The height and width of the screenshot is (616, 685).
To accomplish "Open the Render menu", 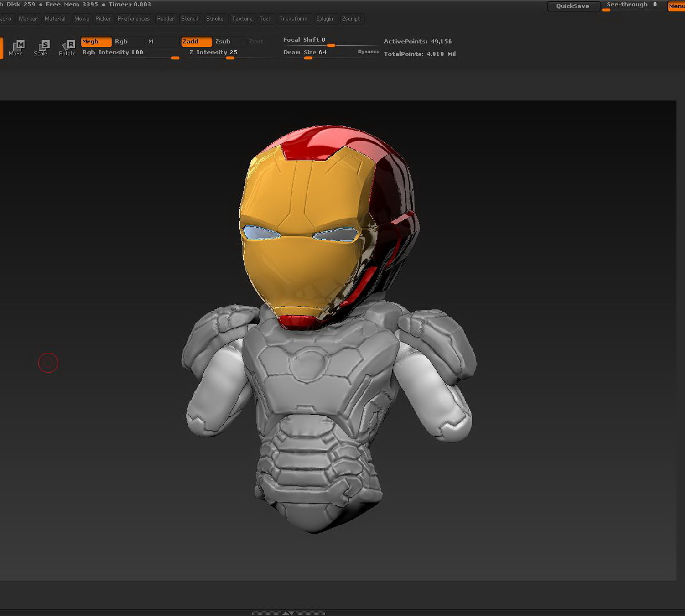I will 166,19.
